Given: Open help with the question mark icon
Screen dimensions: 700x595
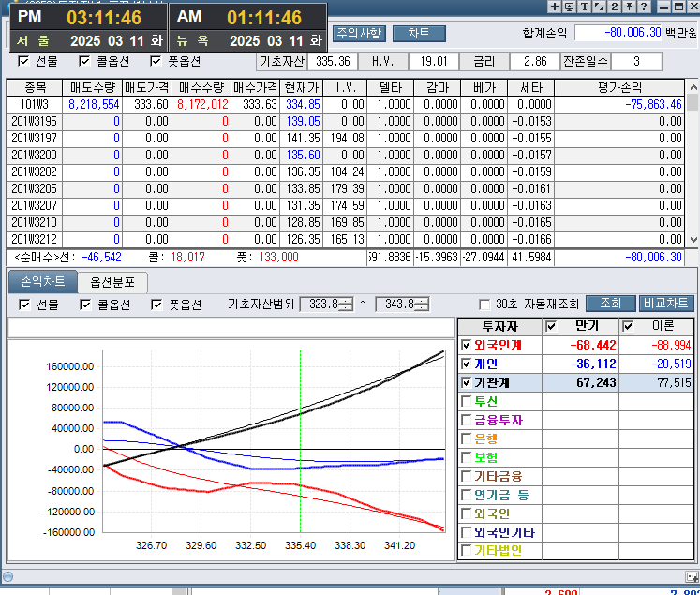Looking at the screenshot, I should pyautogui.click(x=644, y=7).
